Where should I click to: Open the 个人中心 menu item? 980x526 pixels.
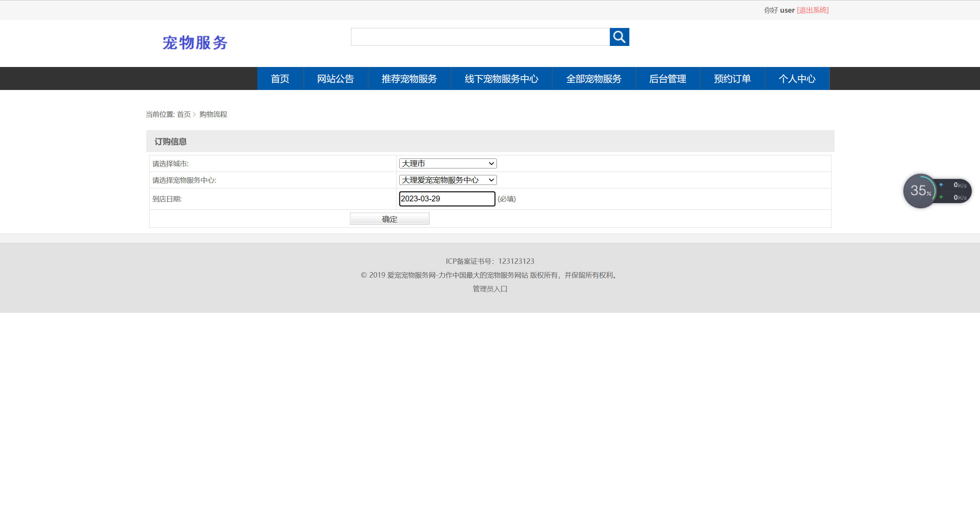tap(797, 78)
